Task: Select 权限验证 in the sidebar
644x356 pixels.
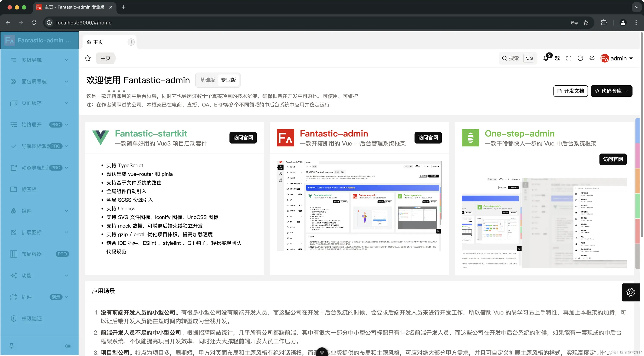Action: pos(32,319)
